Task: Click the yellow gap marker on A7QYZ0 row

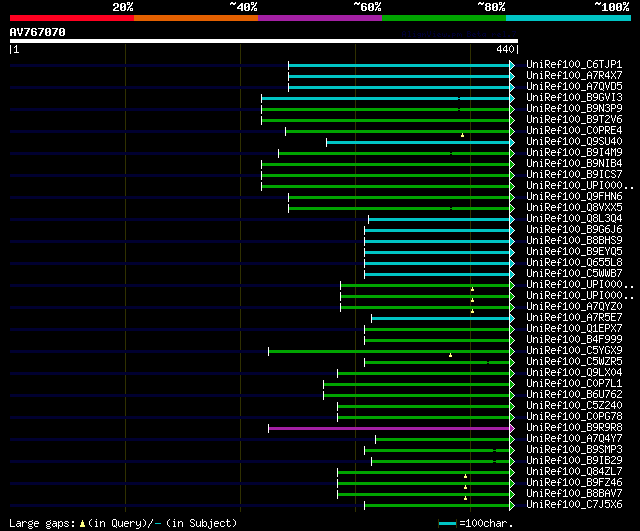Action: click(472, 311)
